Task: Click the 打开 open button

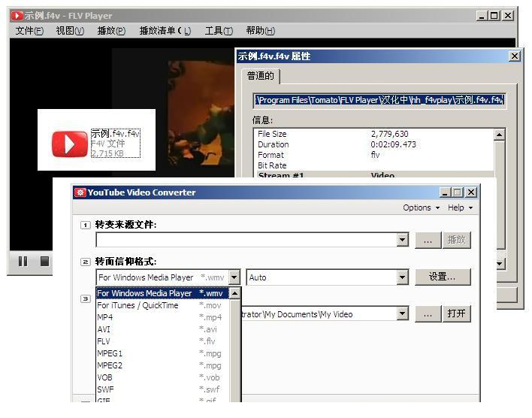Action: coord(456,313)
